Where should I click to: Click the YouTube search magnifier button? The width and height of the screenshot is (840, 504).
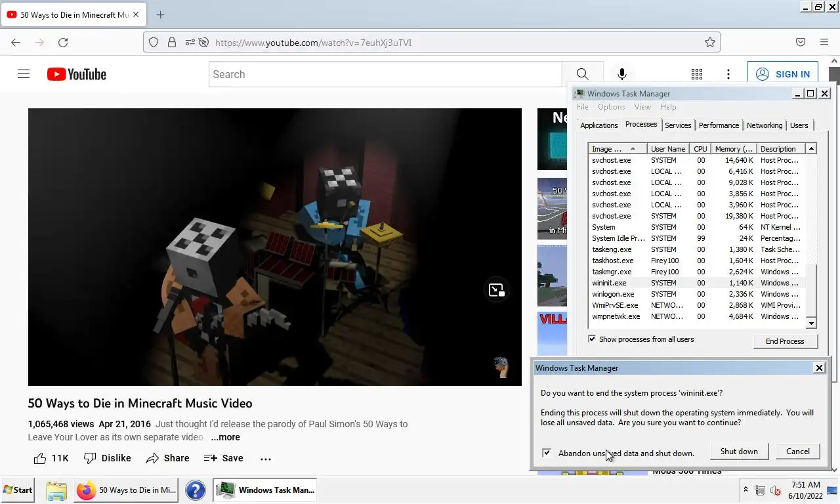tap(582, 74)
